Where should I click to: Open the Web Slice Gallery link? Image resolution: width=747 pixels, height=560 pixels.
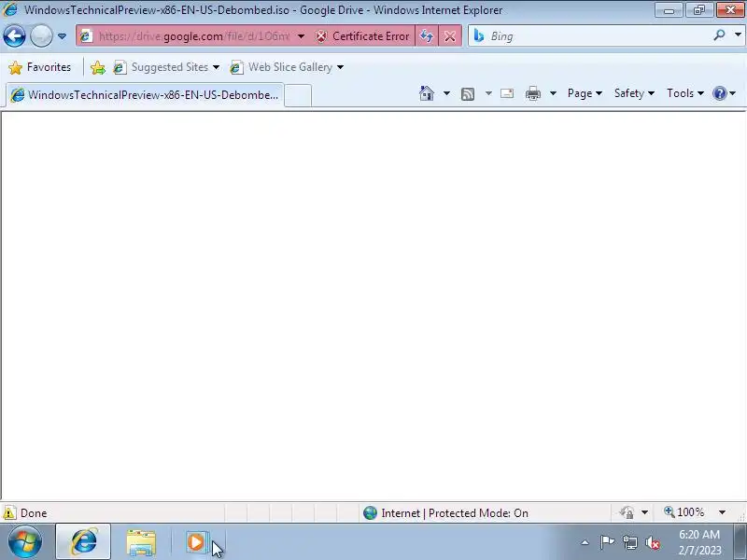(x=287, y=67)
